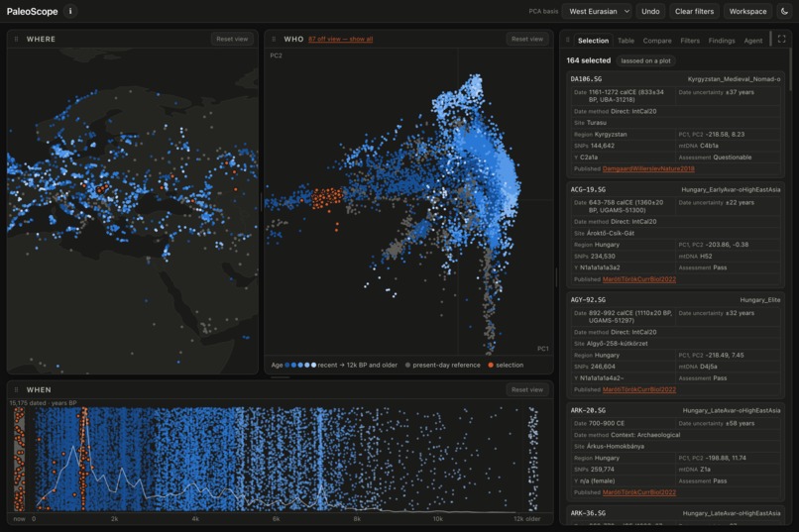The image size is (799, 532).
Task: Click the divider handle between WHERE and WHO
Action: pyautogui.click(x=261, y=202)
